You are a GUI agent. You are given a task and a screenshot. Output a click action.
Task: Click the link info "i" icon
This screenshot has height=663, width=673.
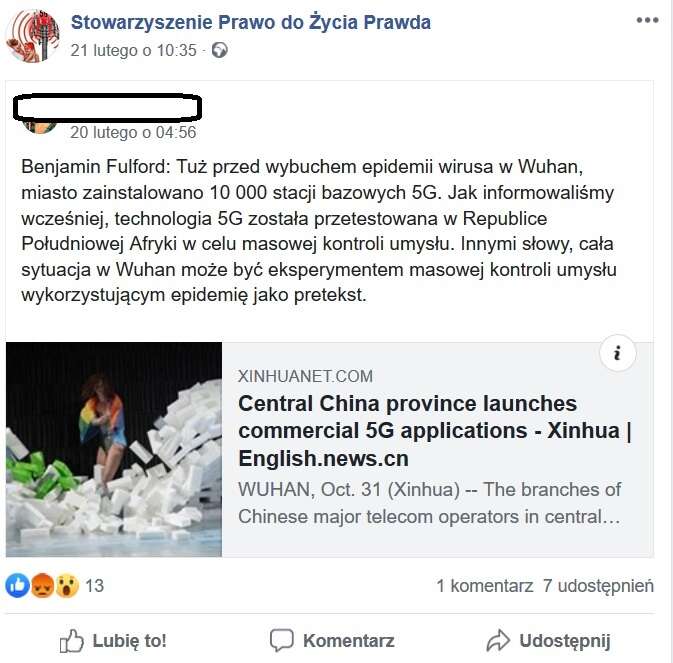617,353
